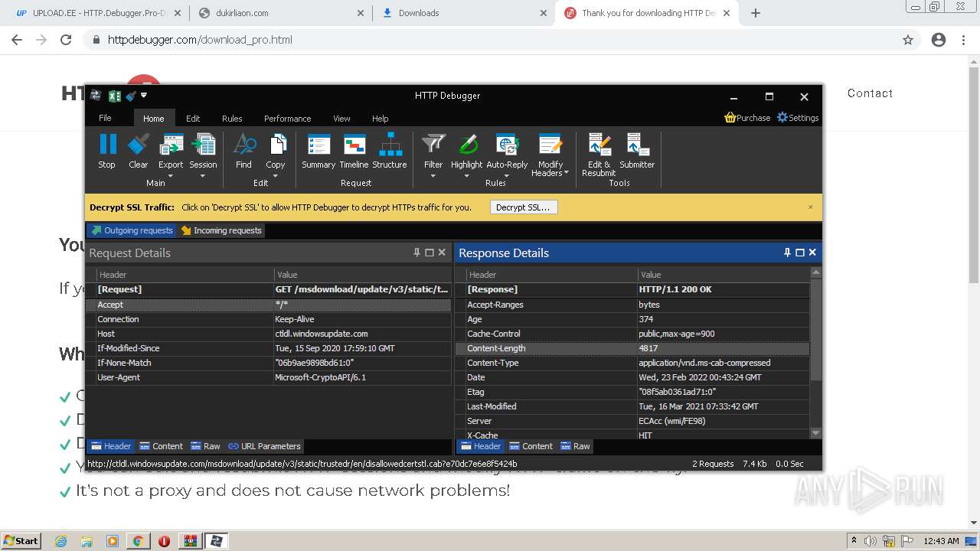Open Response Details Raw tab
Image resolution: width=980 pixels, height=551 pixels.
(575, 446)
